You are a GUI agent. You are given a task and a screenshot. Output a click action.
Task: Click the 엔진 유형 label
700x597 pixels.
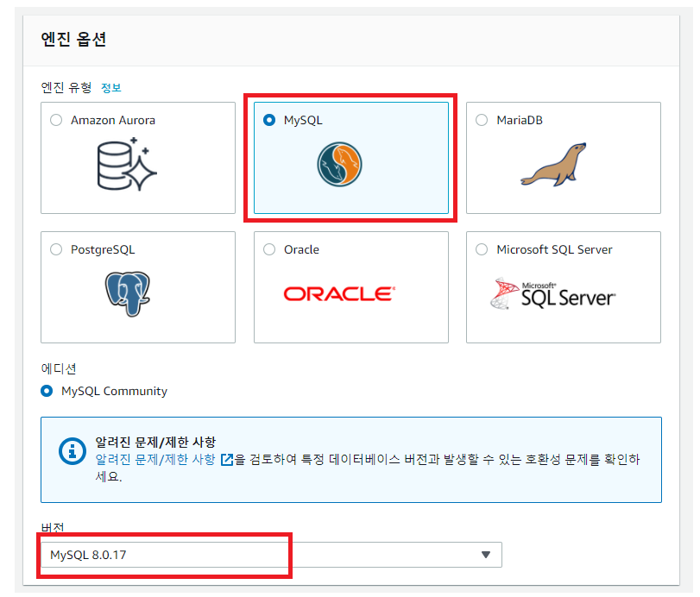[x=66, y=87]
